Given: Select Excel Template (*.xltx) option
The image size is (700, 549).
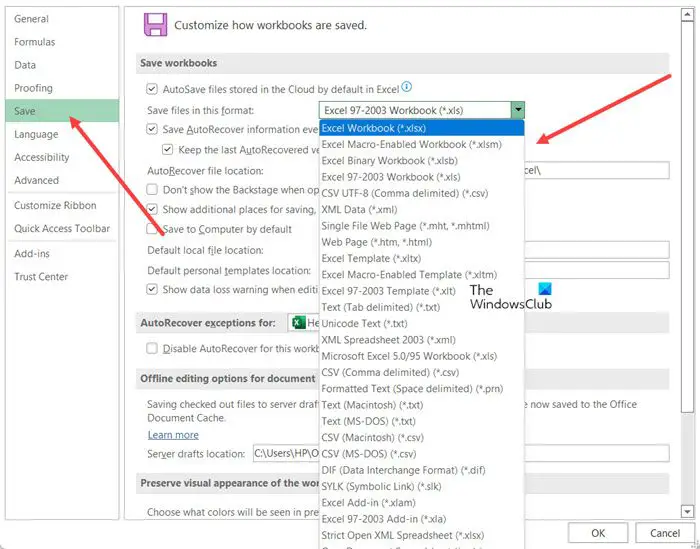Looking at the screenshot, I should [x=421, y=258].
